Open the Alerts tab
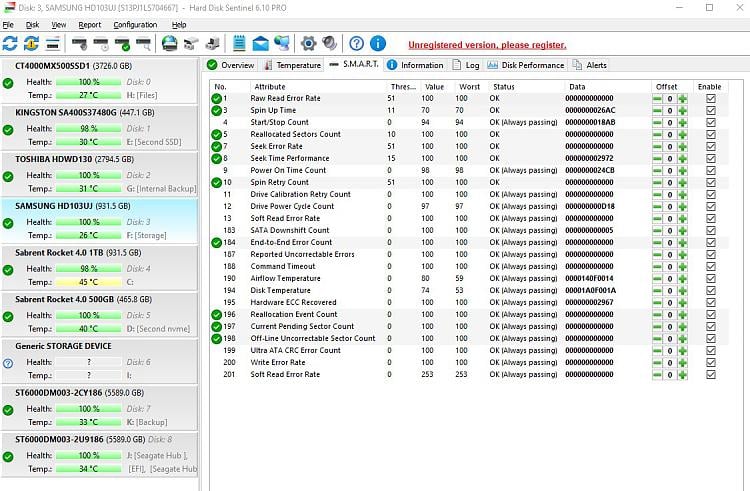The height and width of the screenshot is (491, 750). coord(590,65)
